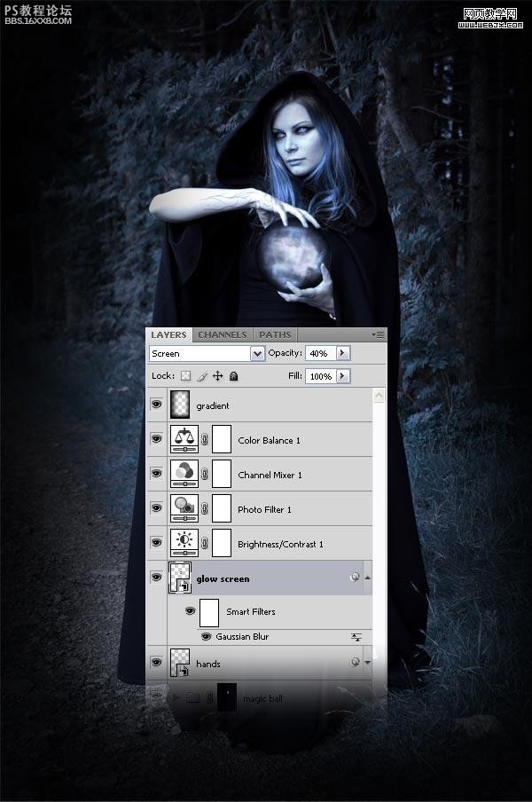
Task: Expand hands layer smart filters list
Action: [367, 663]
